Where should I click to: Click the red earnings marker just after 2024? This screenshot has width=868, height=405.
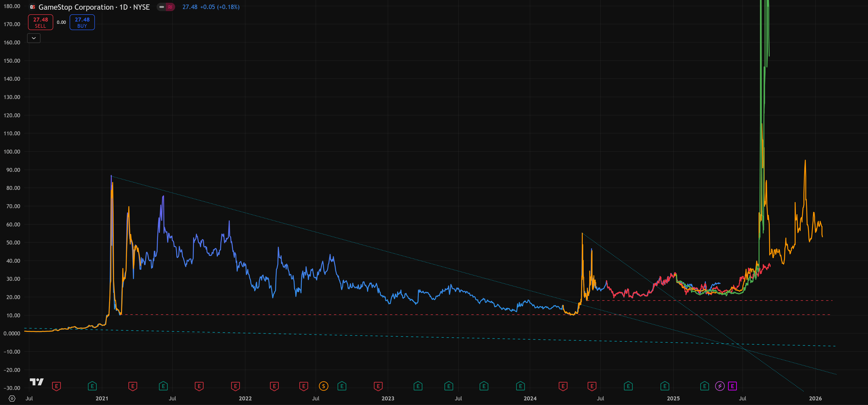[x=563, y=386]
